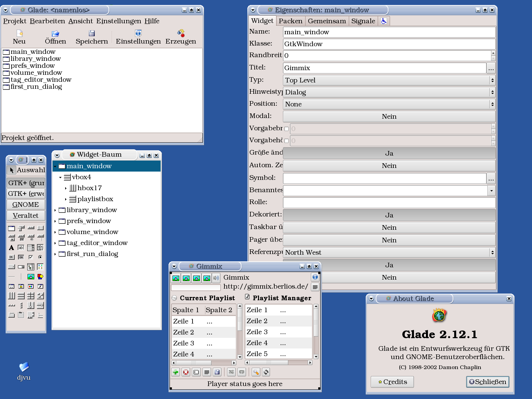Toggle the Modal Nein button

(x=389, y=116)
